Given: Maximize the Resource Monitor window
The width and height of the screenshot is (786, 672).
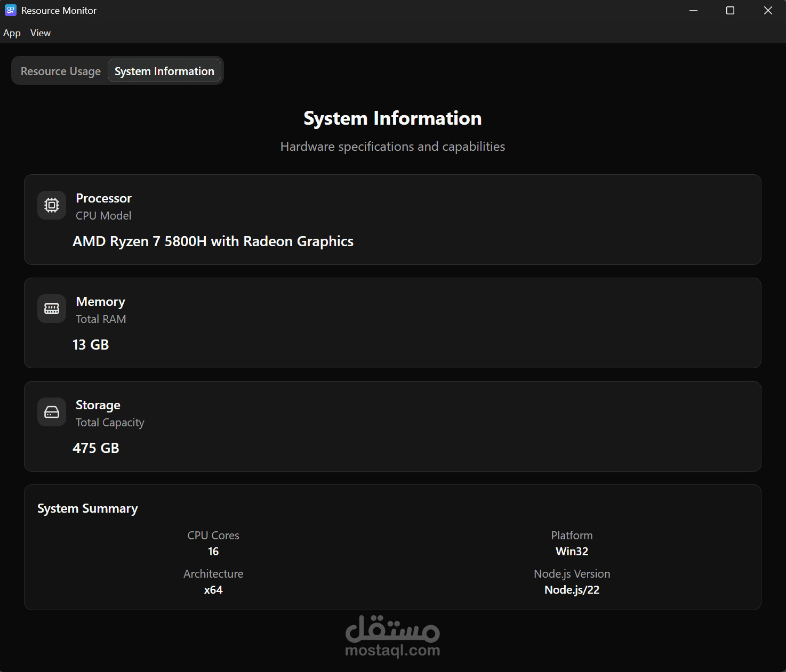Looking at the screenshot, I should pos(730,11).
